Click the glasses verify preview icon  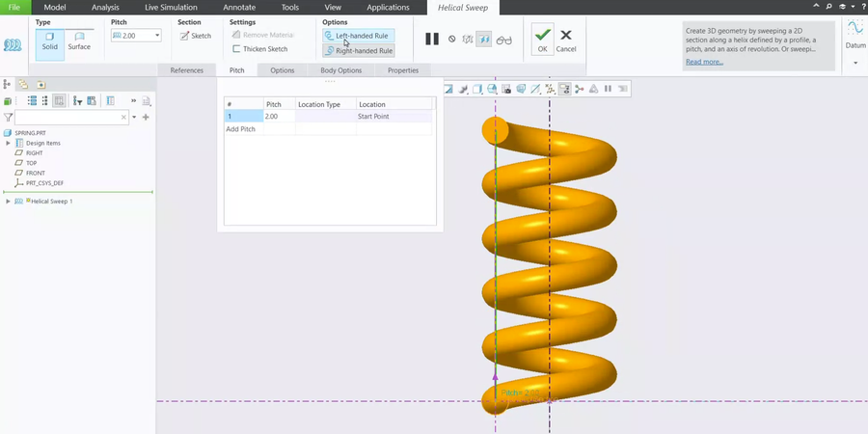[503, 40]
